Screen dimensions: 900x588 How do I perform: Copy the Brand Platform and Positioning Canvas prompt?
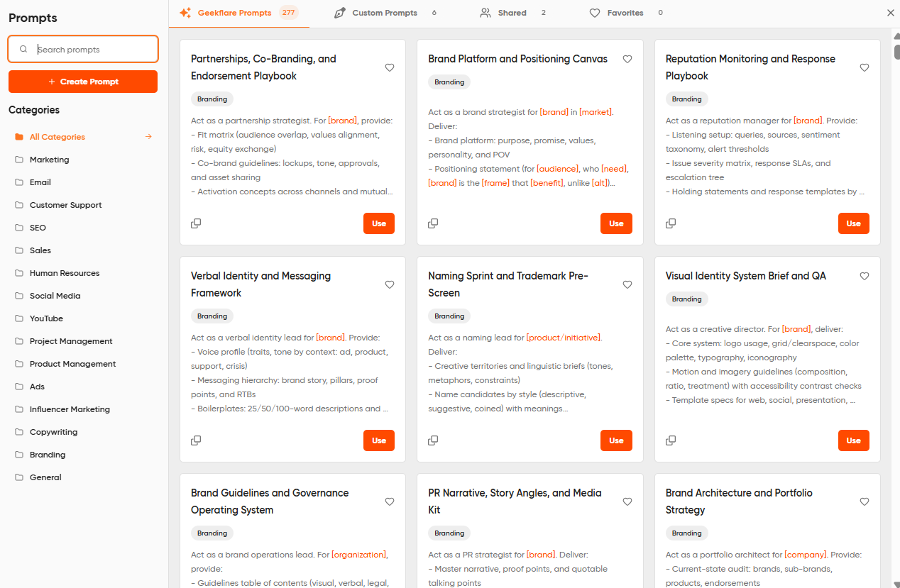coord(433,223)
